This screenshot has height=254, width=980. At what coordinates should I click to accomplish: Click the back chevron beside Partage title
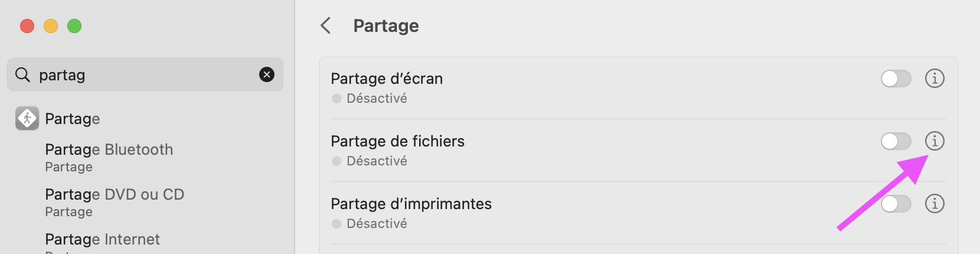tap(325, 25)
